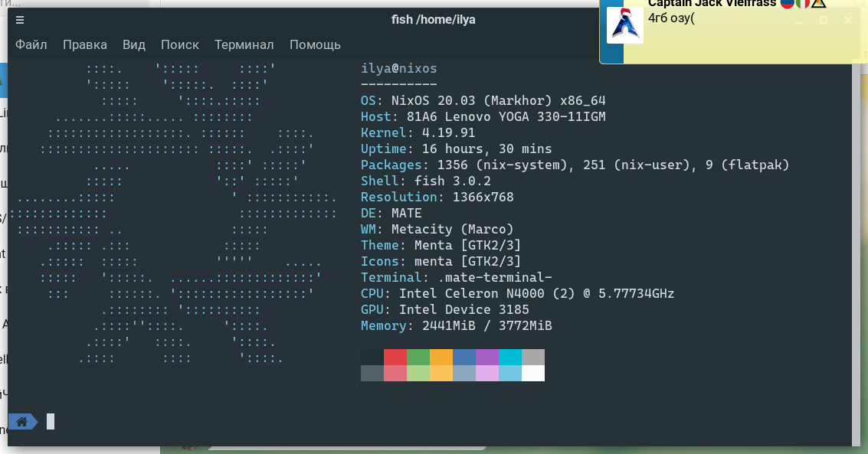This screenshot has height=454, width=868.
Task: Click the green color block in palette
Action: coord(418,358)
